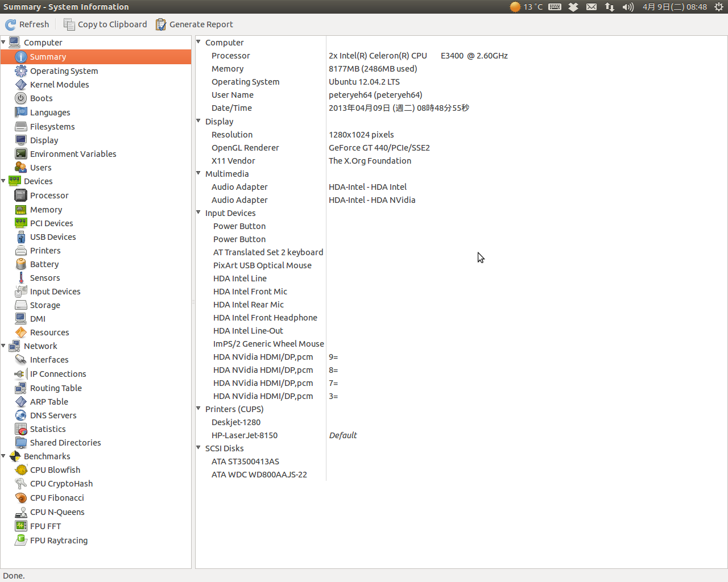Select the Interfaces network icon

[21, 360]
